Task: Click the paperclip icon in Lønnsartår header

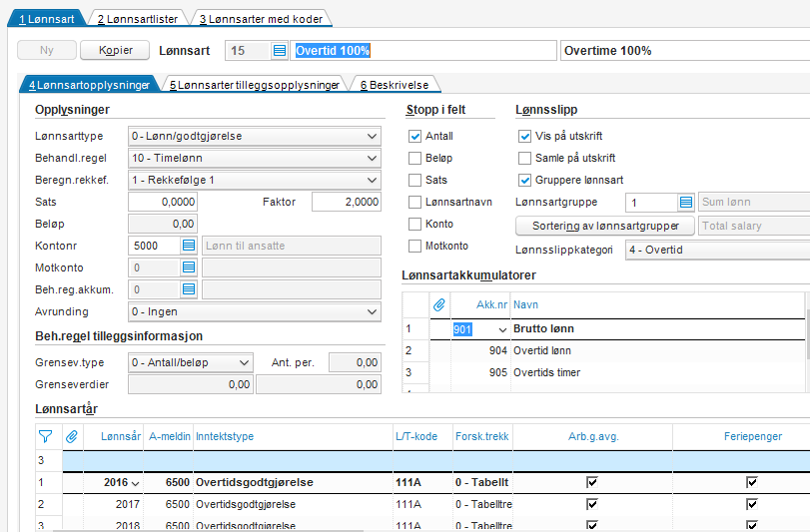Action: coord(72,436)
